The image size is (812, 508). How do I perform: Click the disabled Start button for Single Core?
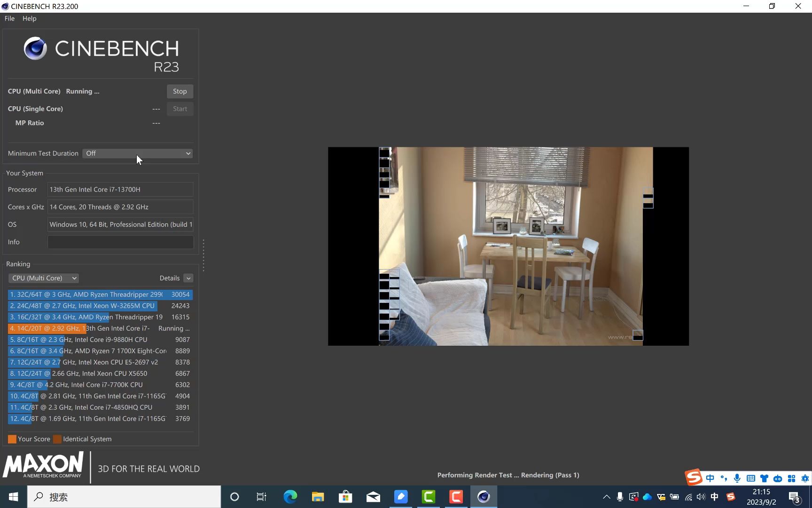coord(180,109)
